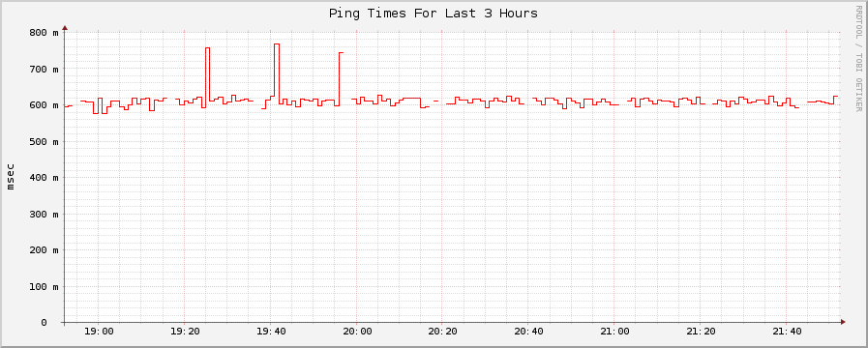The width and height of the screenshot is (868, 348).
Task: Click the "21:20" time label
Action: pyautogui.click(x=701, y=332)
